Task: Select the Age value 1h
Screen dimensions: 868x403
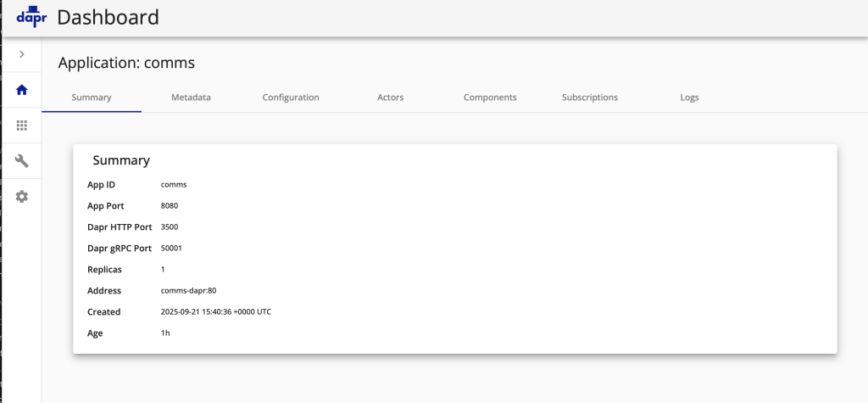Action: pyautogui.click(x=165, y=333)
